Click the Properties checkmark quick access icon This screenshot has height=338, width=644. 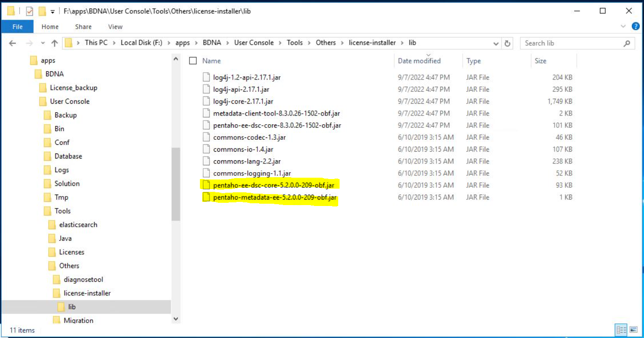tap(29, 11)
